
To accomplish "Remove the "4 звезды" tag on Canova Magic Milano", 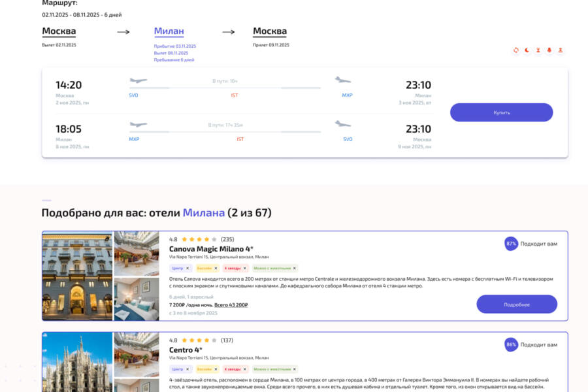I will [x=244, y=268].
